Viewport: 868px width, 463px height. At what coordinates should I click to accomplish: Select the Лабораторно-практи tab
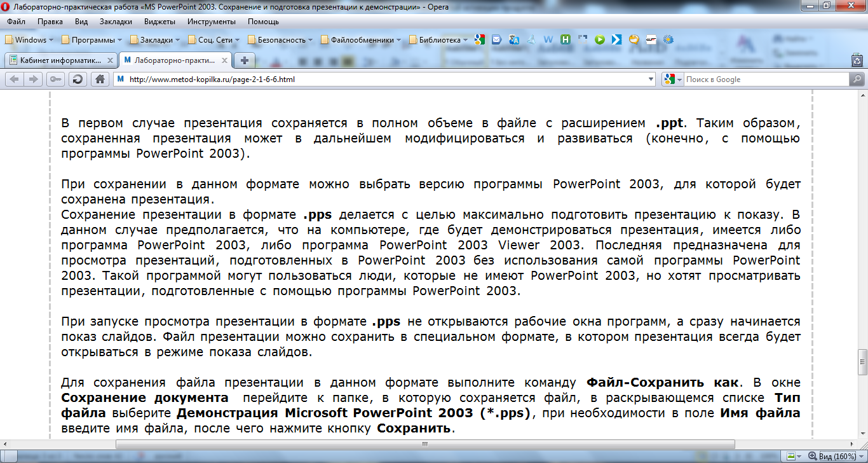click(176, 60)
